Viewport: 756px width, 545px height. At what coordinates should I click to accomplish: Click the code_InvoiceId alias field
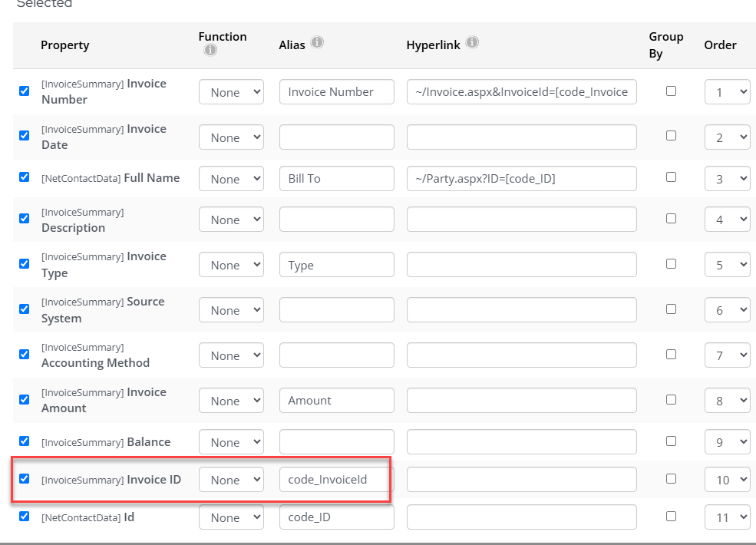tap(336, 480)
